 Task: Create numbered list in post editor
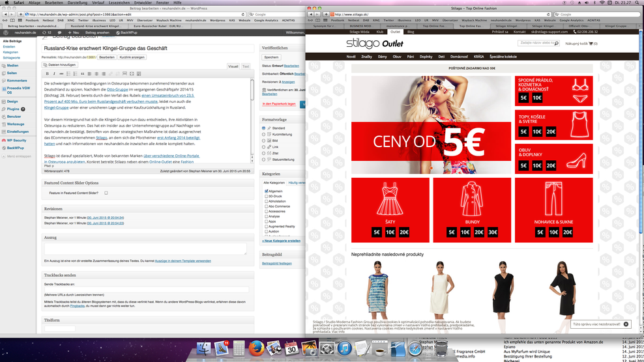75,74
